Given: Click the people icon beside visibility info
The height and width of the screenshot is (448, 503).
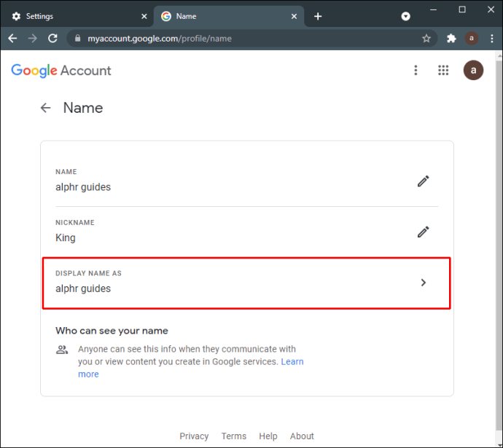Looking at the screenshot, I should (62, 350).
